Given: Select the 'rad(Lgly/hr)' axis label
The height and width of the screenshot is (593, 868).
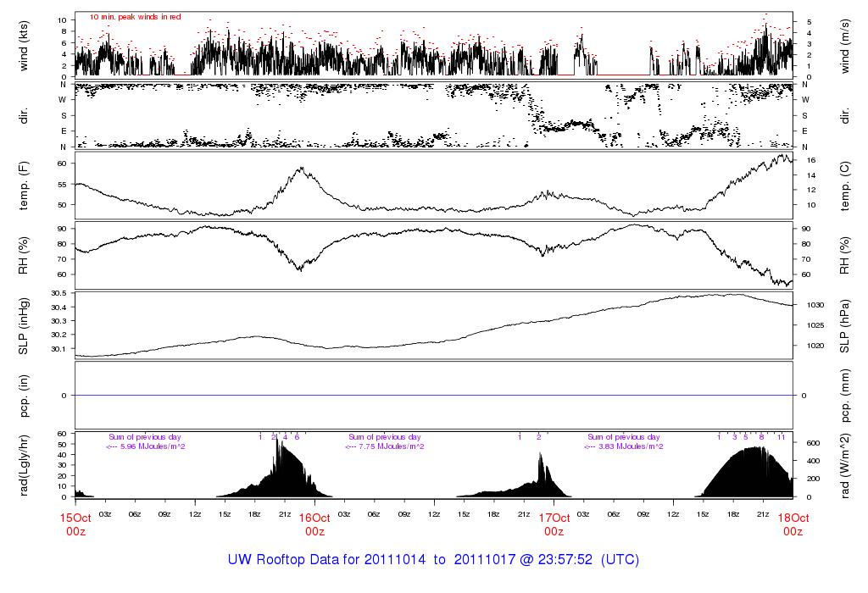Looking at the screenshot, I should (24, 465).
